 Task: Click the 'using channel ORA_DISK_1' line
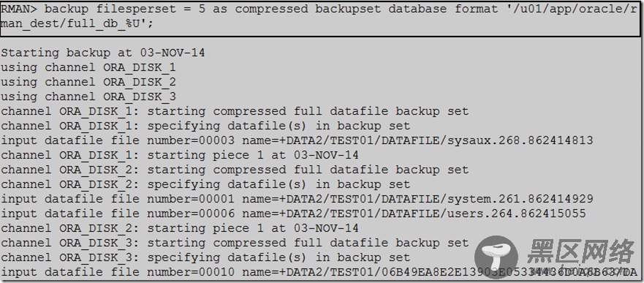point(88,67)
